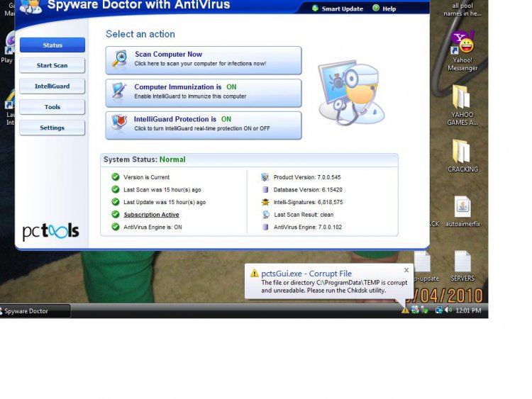This screenshot has width=532, height=399.
Task: Click the green Help question icon
Action: click(376, 8)
